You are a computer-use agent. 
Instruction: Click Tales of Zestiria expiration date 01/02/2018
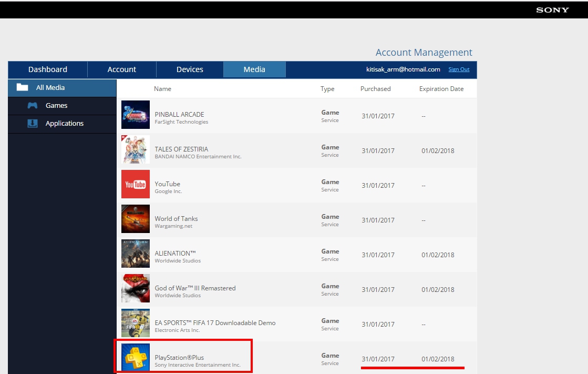coord(438,151)
